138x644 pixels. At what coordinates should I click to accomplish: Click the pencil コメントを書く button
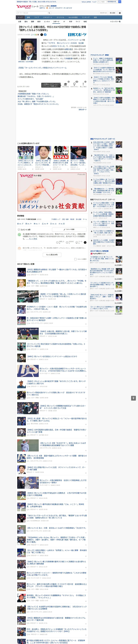point(69,229)
